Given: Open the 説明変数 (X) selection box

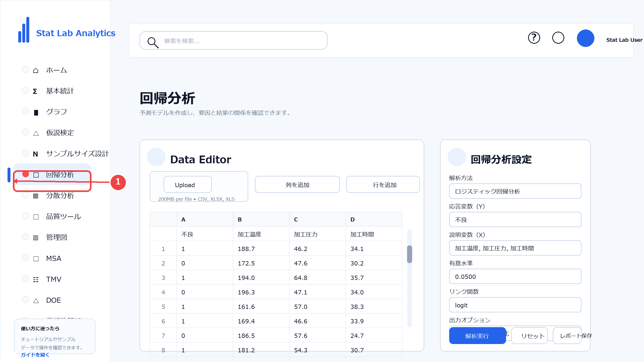Looking at the screenshot, I should [x=515, y=248].
